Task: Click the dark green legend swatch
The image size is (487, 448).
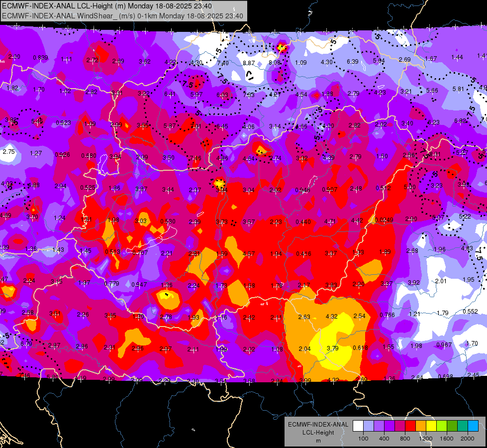Action: tap(452, 426)
